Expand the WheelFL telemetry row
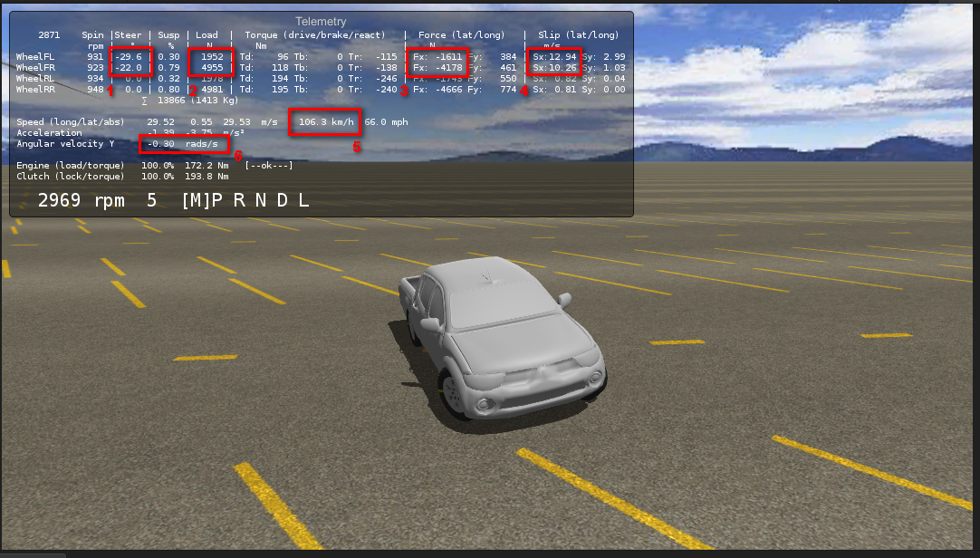This screenshot has width=980, height=558. coord(37,56)
